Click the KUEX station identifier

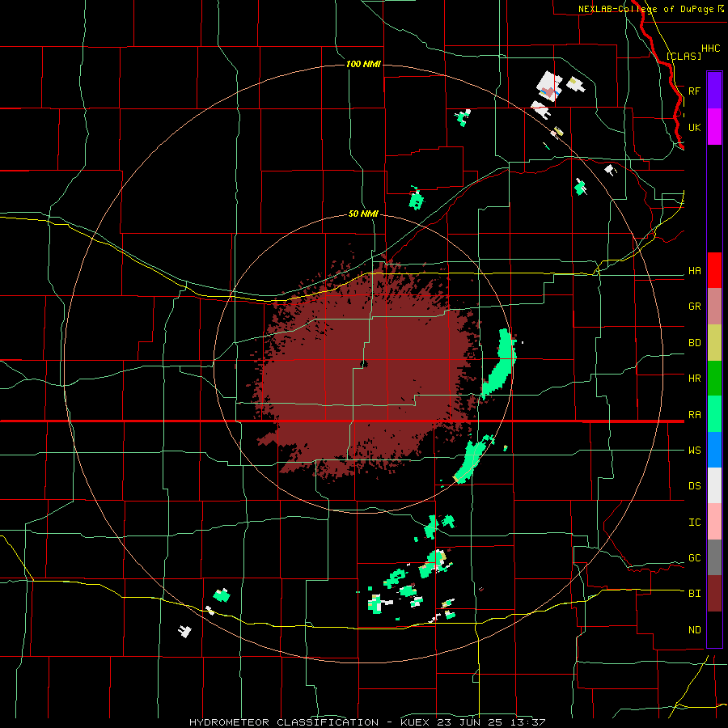click(x=417, y=722)
